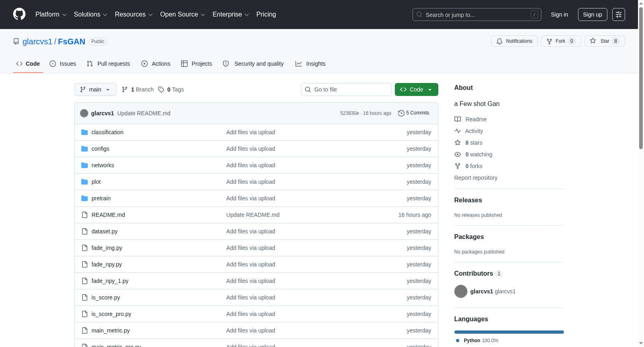Open the green Code dropdown button
The width and height of the screenshot is (644, 347).
(417, 89)
